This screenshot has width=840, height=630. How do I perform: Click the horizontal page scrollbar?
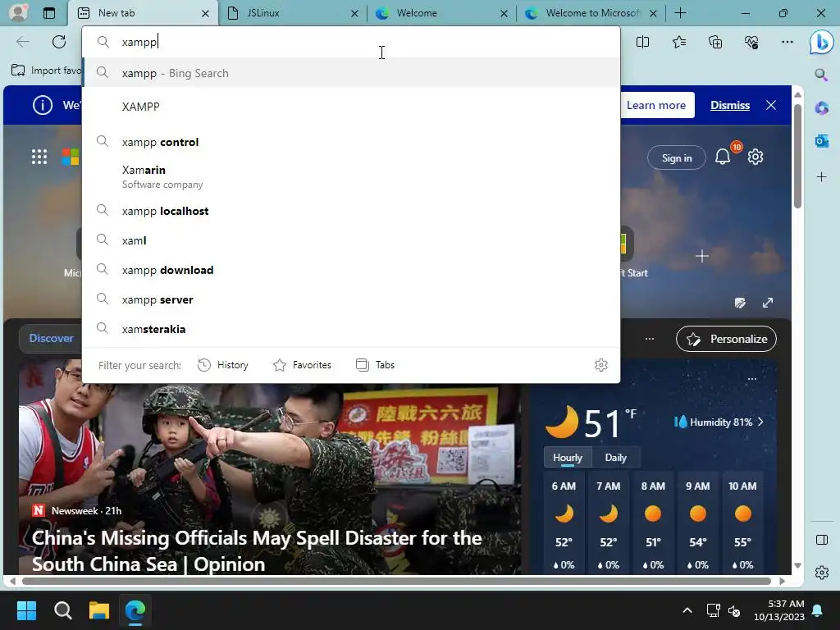point(396,581)
